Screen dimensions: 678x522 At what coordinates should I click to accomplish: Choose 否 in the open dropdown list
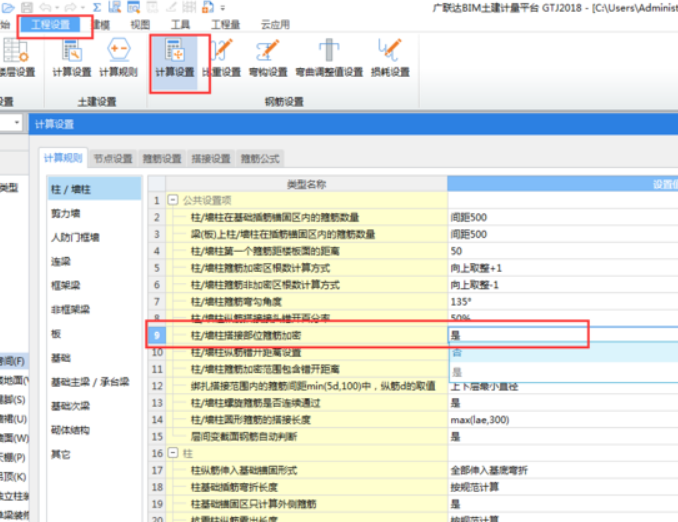click(456, 353)
